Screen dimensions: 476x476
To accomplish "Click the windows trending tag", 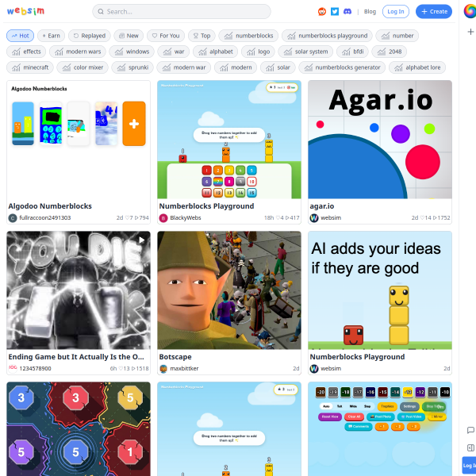I will pos(132,52).
